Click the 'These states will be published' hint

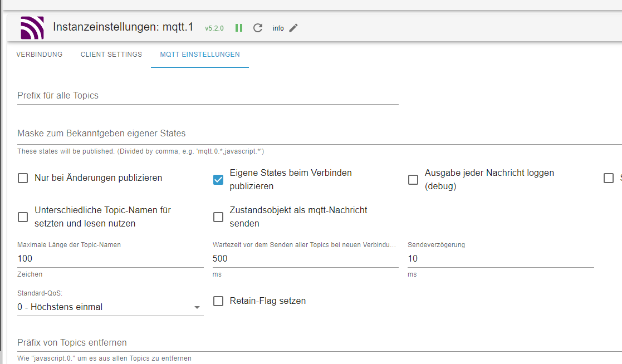pyautogui.click(x=141, y=151)
